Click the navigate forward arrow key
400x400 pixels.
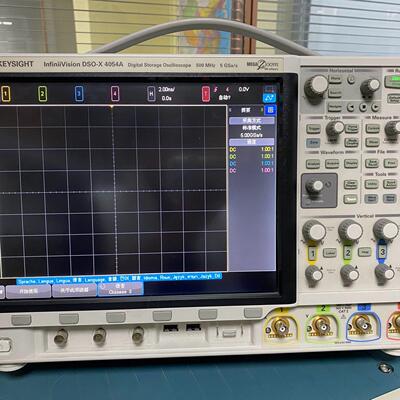pos(375,107)
